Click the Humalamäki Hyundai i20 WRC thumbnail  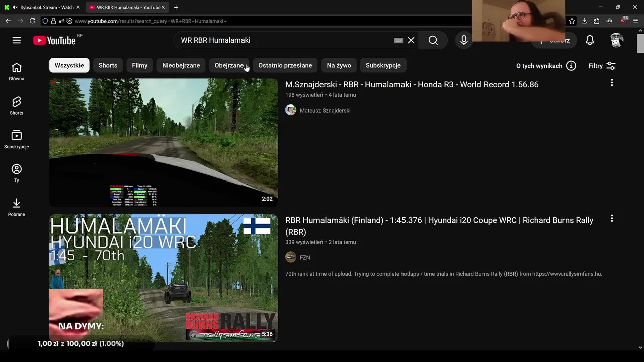164,278
